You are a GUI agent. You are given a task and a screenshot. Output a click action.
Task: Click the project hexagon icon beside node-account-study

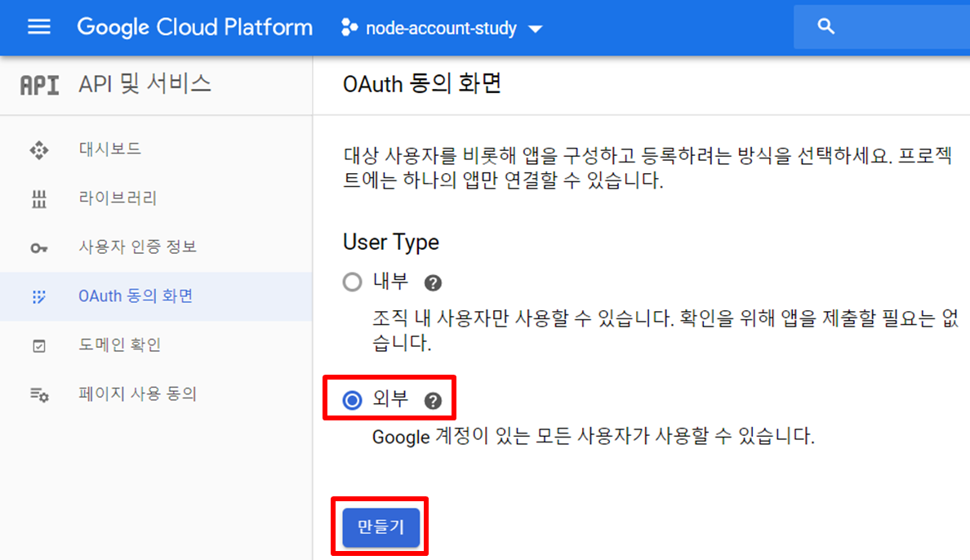(349, 28)
